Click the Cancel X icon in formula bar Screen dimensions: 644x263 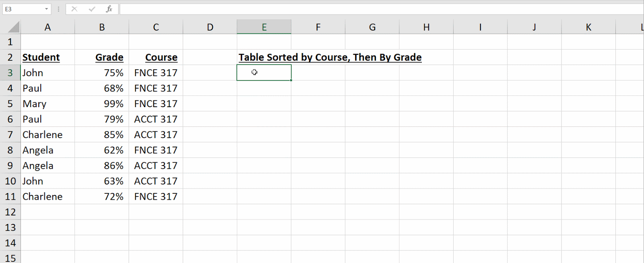point(74,9)
